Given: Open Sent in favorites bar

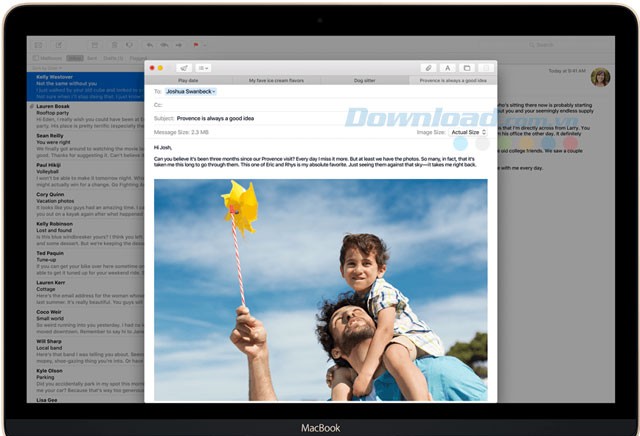Looking at the screenshot, I should point(92,58).
